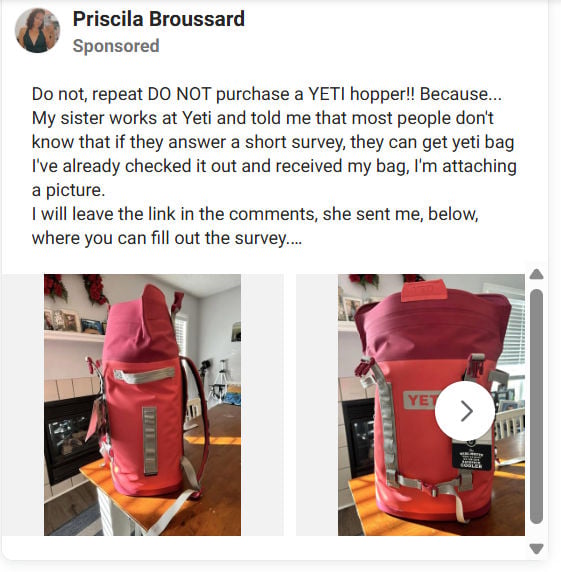Advance the photo carousel with next arrow

[x=465, y=411]
